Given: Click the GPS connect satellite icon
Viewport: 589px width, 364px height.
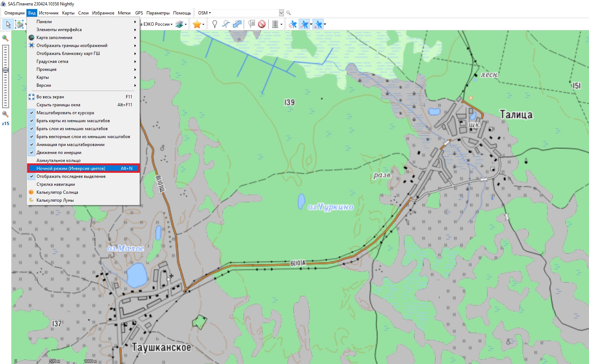Looking at the screenshot, I should 293,24.
